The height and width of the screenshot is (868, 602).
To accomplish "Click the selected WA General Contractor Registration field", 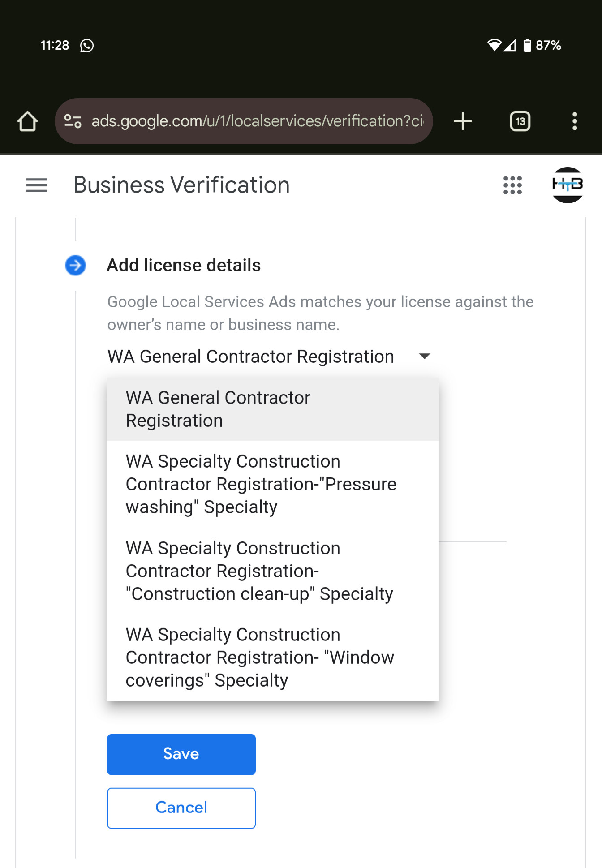I will [x=269, y=357].
